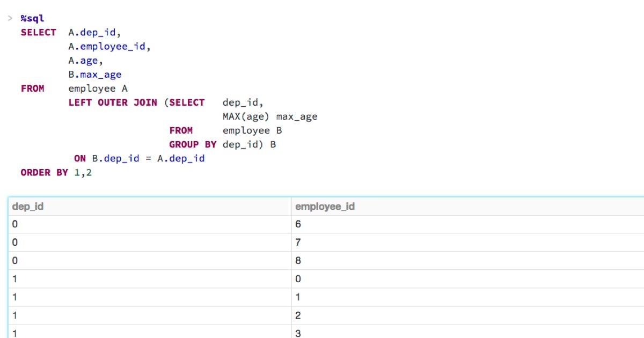Click the MAX(age) max_age expression

[270, 116]
